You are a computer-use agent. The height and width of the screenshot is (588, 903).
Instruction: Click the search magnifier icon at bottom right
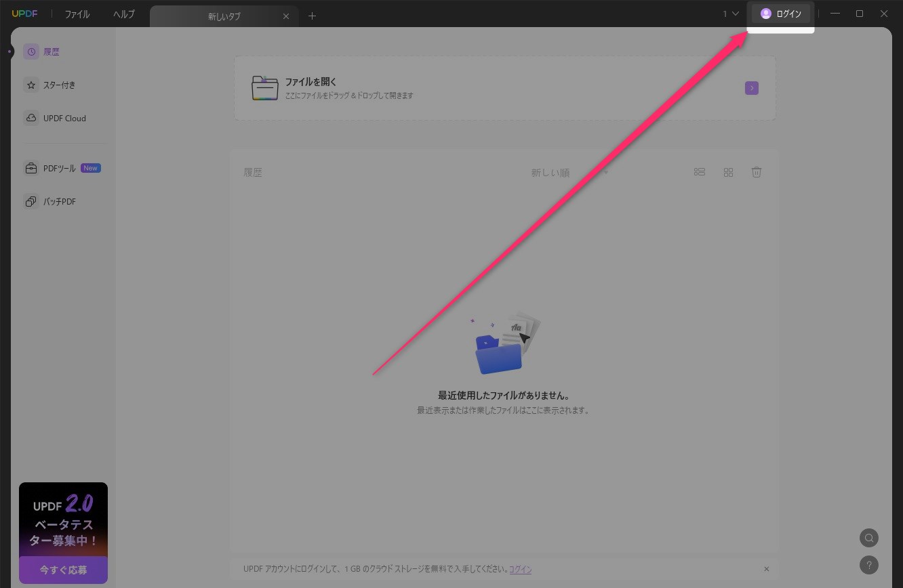click(868, 538)
